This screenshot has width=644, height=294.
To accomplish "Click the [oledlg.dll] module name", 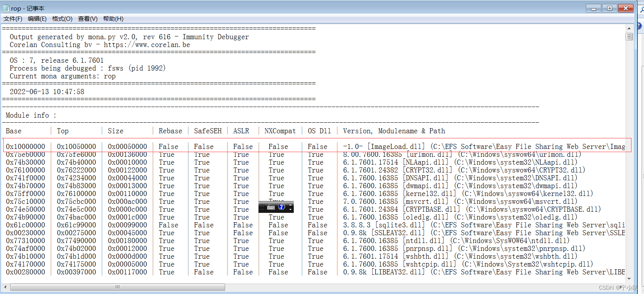I will [x=426, y=217].
